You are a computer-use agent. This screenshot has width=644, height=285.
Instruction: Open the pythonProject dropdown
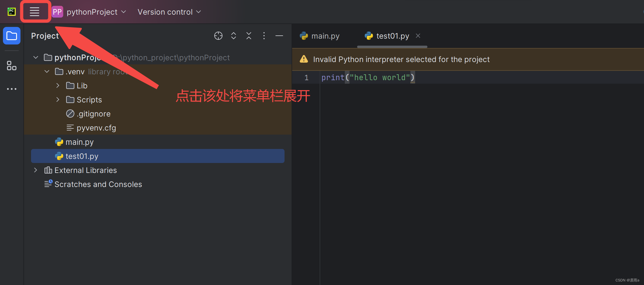click(x=96, y=12)
